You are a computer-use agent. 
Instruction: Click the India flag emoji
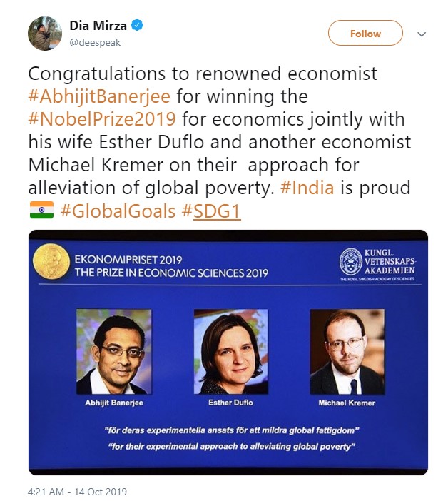(x=41, y=211)
